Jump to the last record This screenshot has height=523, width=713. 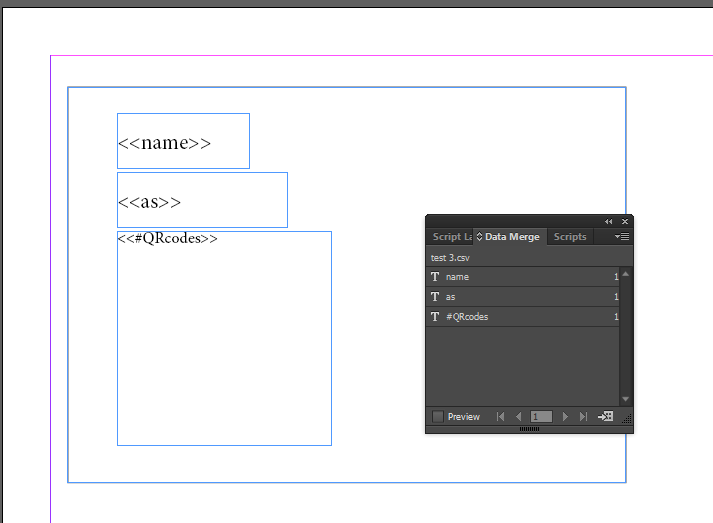point(583,417)
